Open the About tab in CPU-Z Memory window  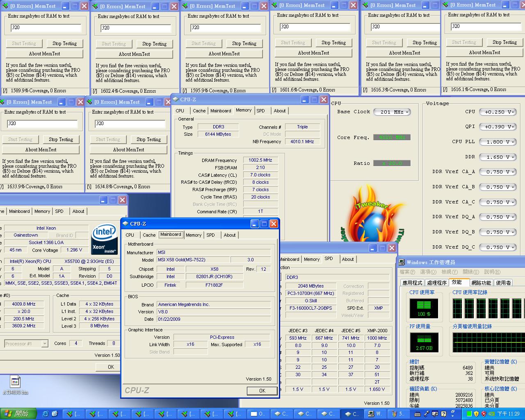pos(280,111)
